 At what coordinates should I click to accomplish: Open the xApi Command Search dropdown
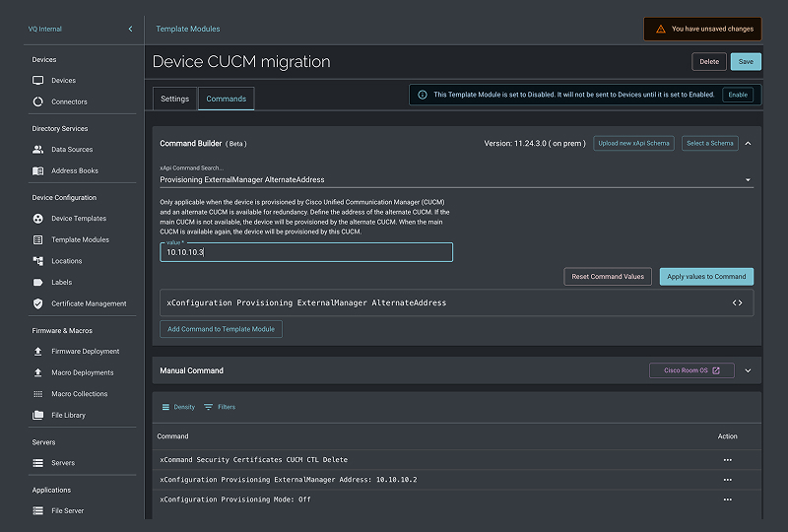coord(748,180)
